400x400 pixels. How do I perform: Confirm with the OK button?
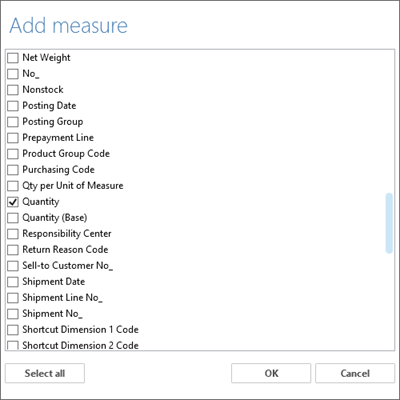[x=271, y=373]
